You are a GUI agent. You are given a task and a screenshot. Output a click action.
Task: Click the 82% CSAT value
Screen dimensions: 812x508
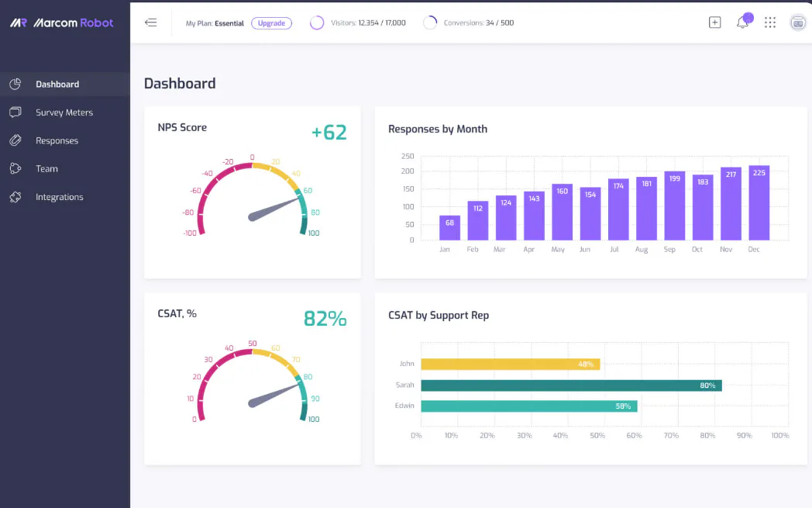coord(325,318)
